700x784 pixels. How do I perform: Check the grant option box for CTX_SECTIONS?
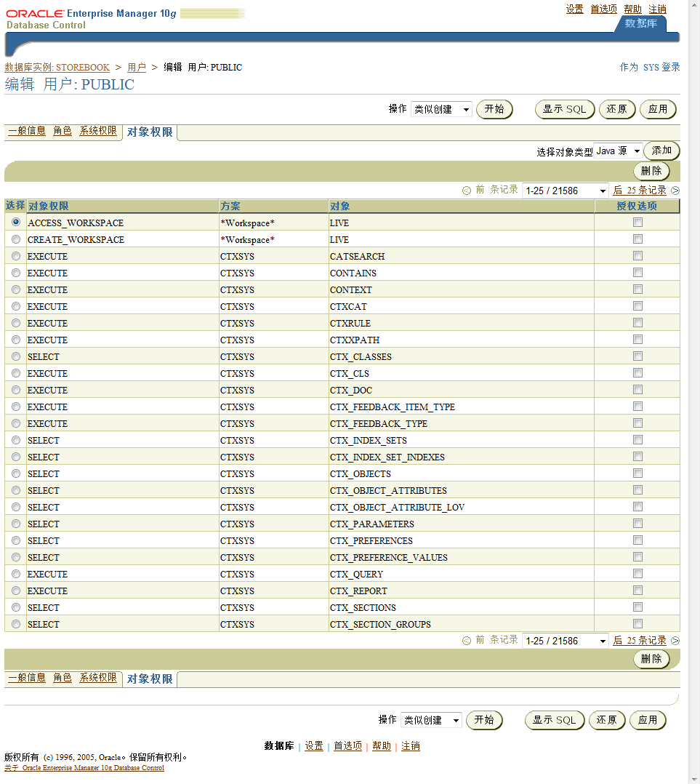tap(637, 607)
